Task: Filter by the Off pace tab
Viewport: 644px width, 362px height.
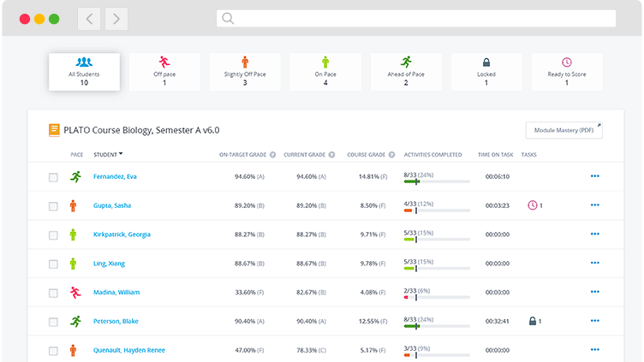Action: pos(164,72)
